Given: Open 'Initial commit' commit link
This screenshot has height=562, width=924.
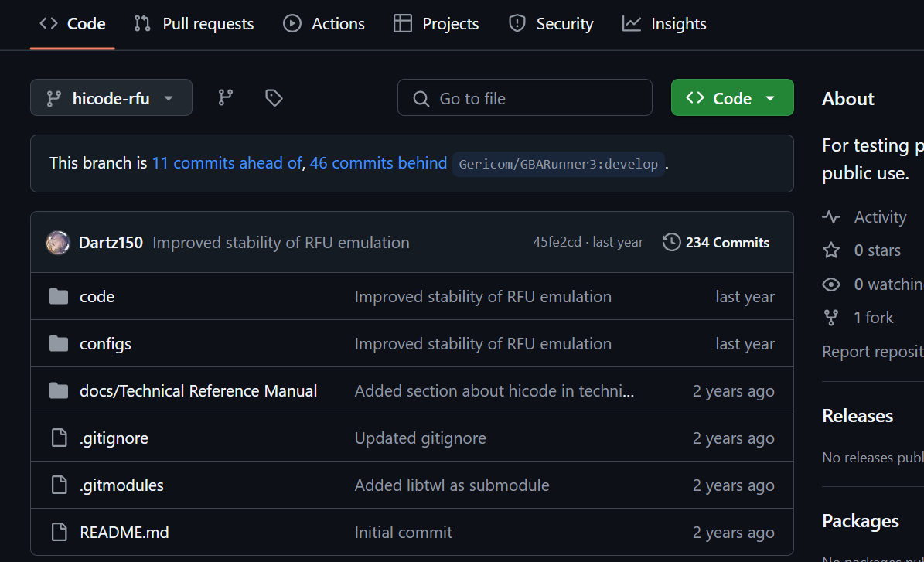Looking at the screenshot, I should 404,532.
